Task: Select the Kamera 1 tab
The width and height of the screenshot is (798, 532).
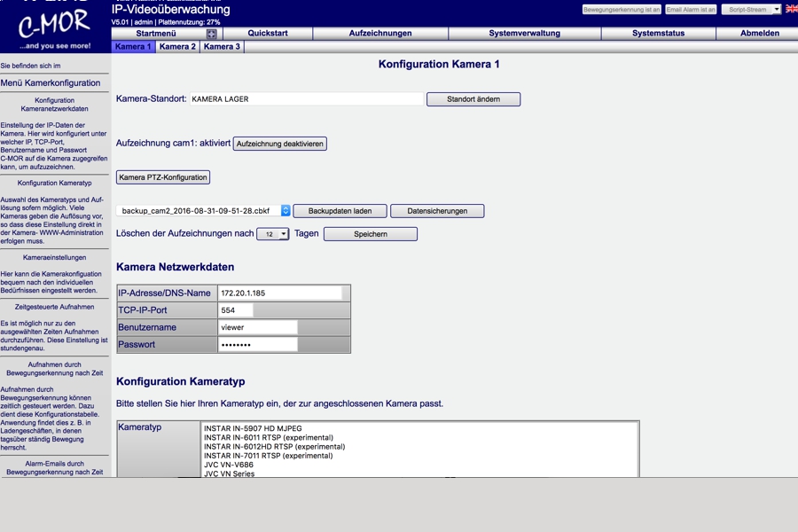Action: 133,46
